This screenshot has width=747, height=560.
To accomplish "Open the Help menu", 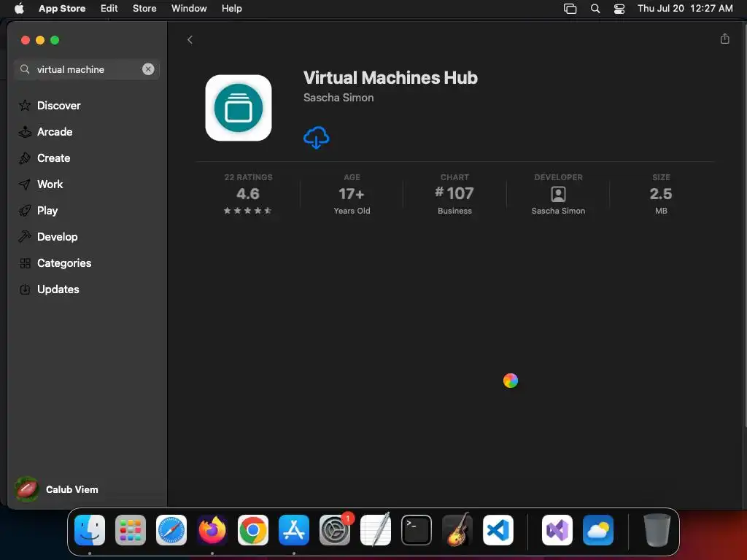I will coord(231,8).
